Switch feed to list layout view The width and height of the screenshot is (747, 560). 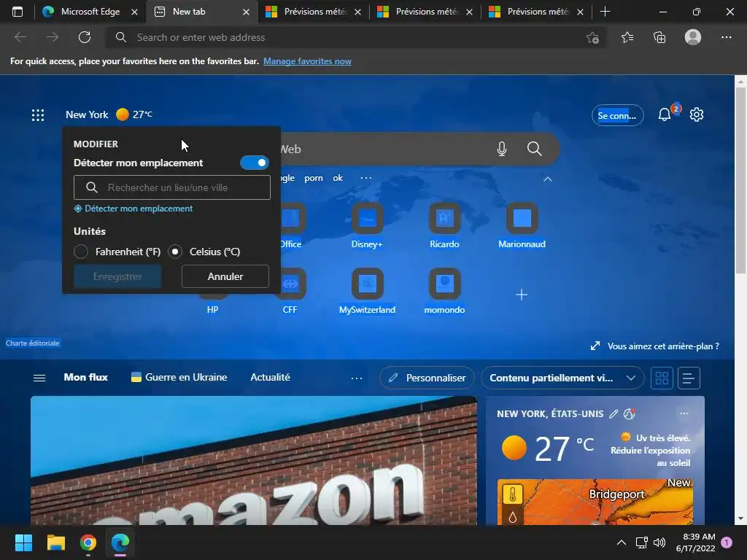click(x=689, y=378)
